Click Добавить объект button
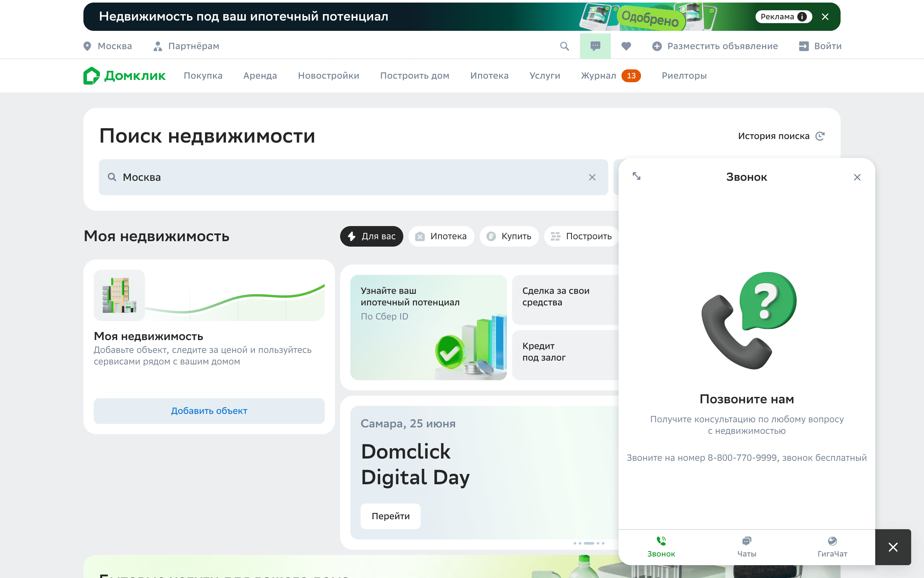Screen dimensions: 924x578 209,411
